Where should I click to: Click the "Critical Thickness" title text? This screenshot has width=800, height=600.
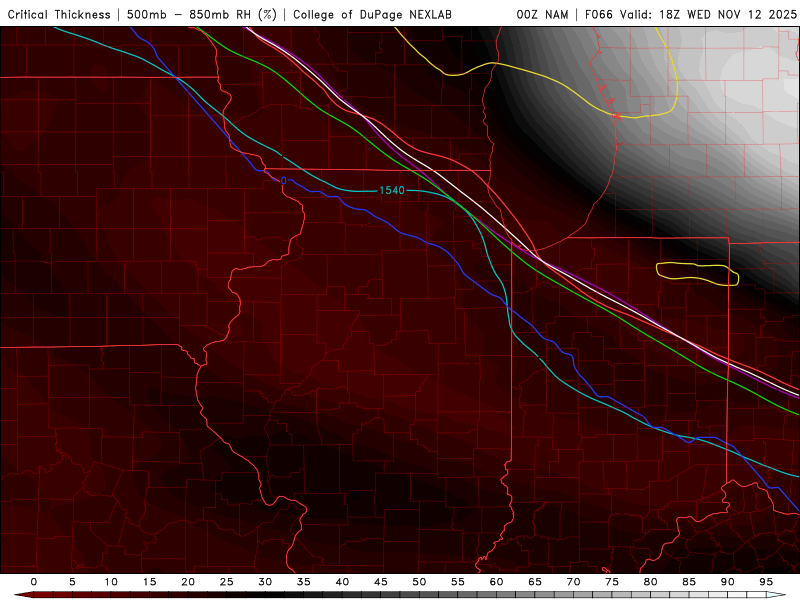click(x=59, y=15)
